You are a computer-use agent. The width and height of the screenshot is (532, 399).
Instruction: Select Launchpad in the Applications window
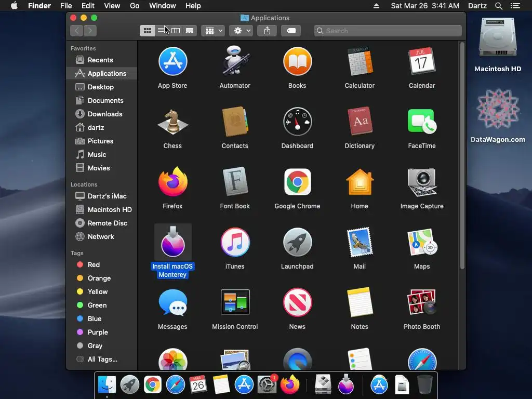pyautogui.click(x=297, y=242)
